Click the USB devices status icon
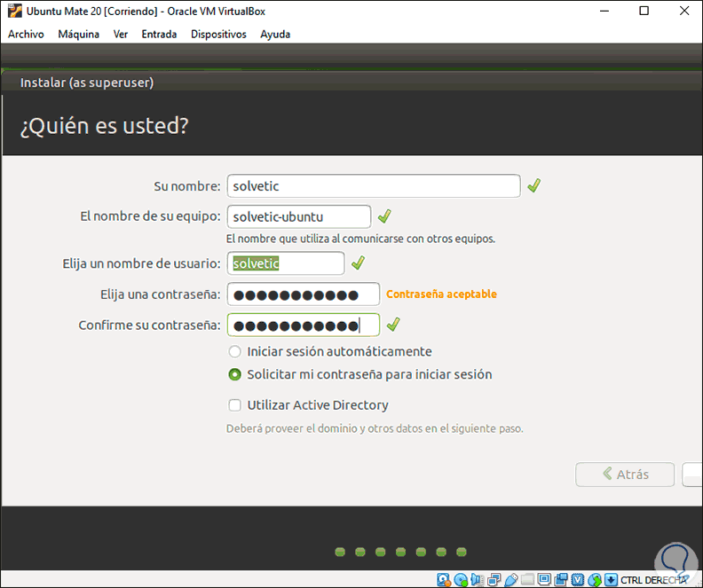Viewport: 703px width, 588px height. [511, 580]
